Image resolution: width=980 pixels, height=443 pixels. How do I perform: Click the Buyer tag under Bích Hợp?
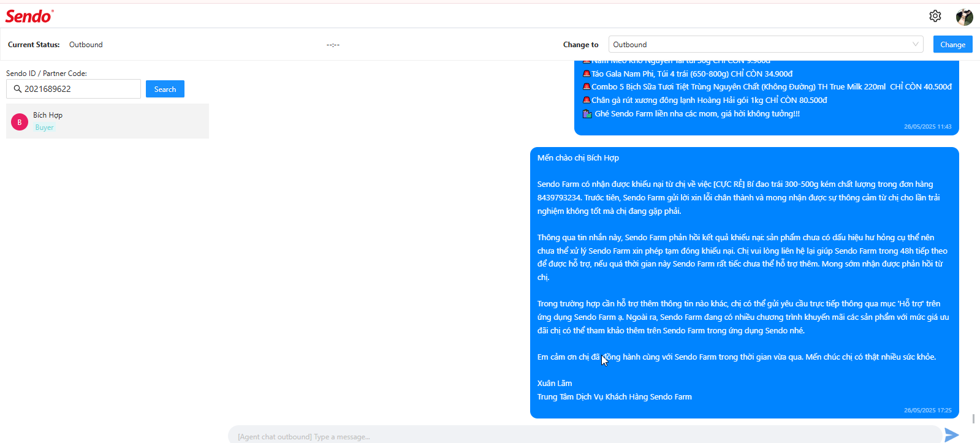point(44,127)
